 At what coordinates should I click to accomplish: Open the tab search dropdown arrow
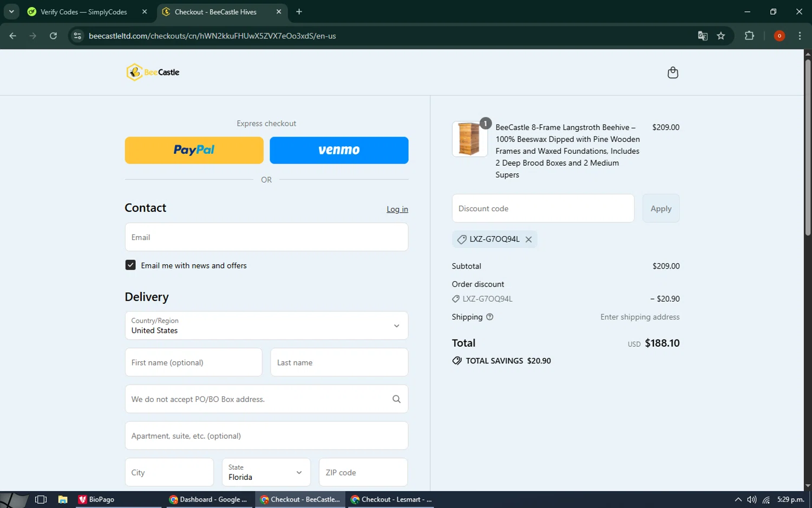11,11
